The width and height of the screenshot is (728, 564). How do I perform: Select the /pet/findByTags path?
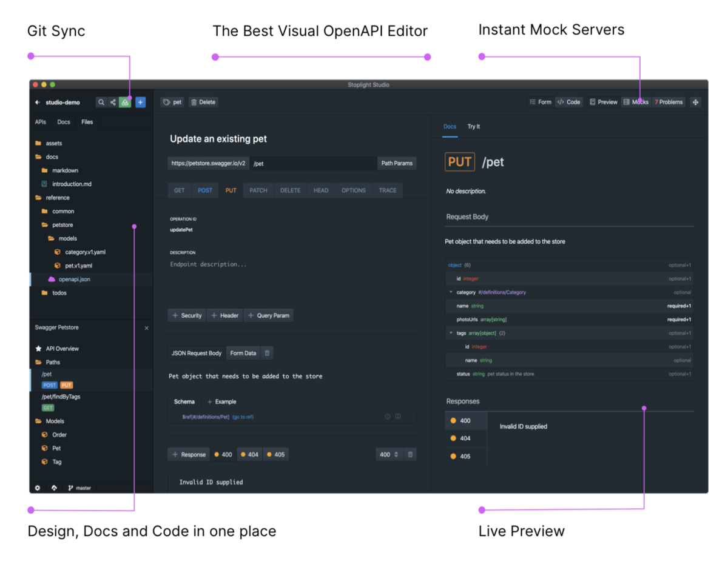click(61, 397)
